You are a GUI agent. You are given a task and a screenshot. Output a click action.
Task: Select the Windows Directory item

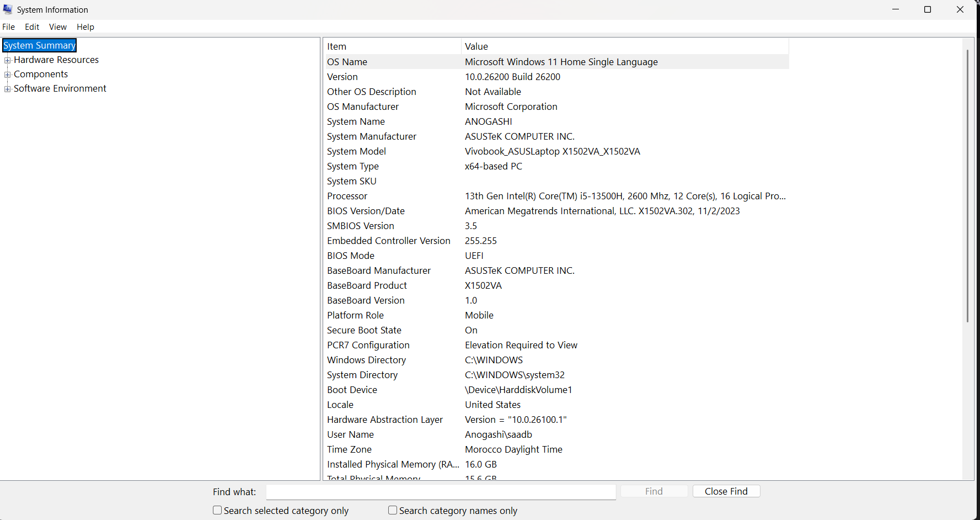pyautogui.click(x=366, y=360)
